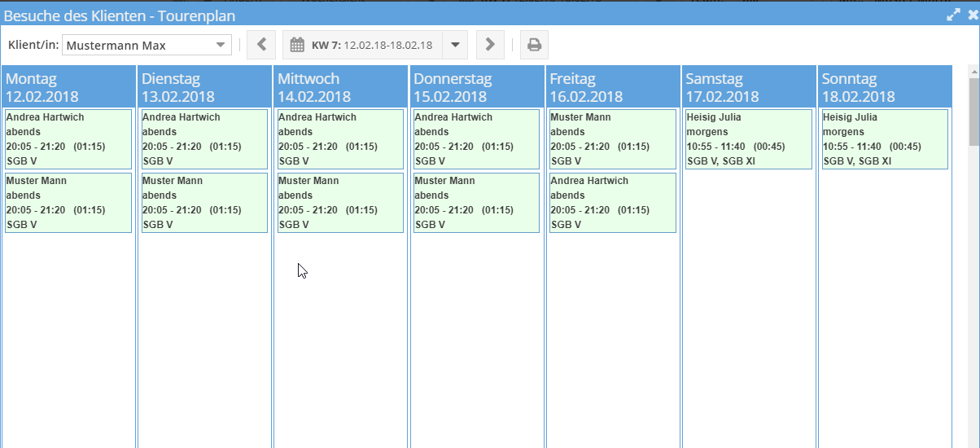Open the calendar week picker icon
Screen dimensions: 980x448
tap(297, 45)
